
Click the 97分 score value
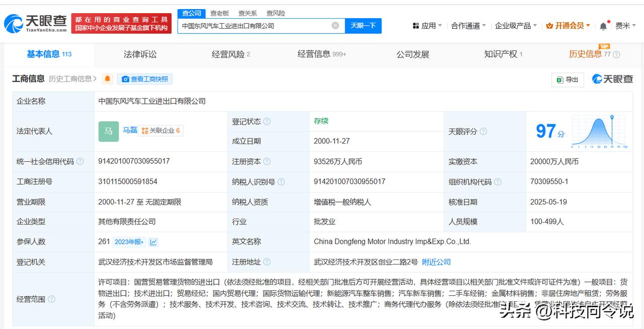point(550,131)
